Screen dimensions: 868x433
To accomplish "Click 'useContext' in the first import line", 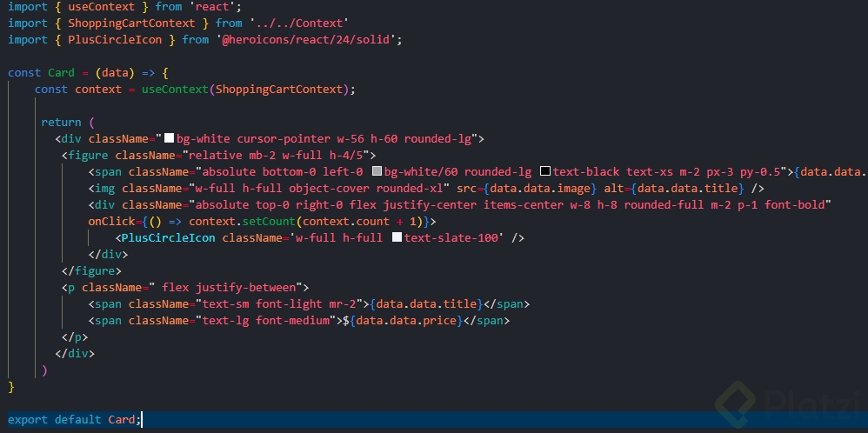I will pos(101,7).
